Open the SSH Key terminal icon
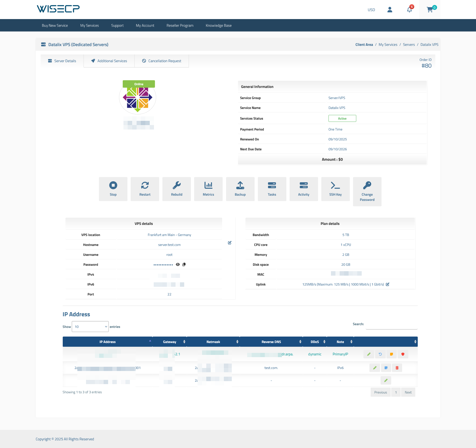The width and height of the screenshot is (476, 448). [335, 185]
